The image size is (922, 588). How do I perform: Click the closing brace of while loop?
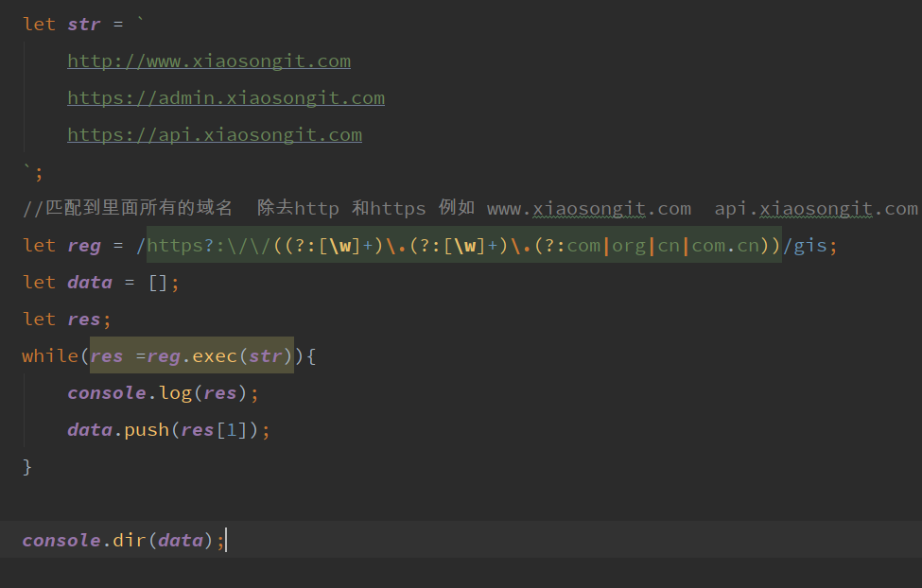click(27, 467)
